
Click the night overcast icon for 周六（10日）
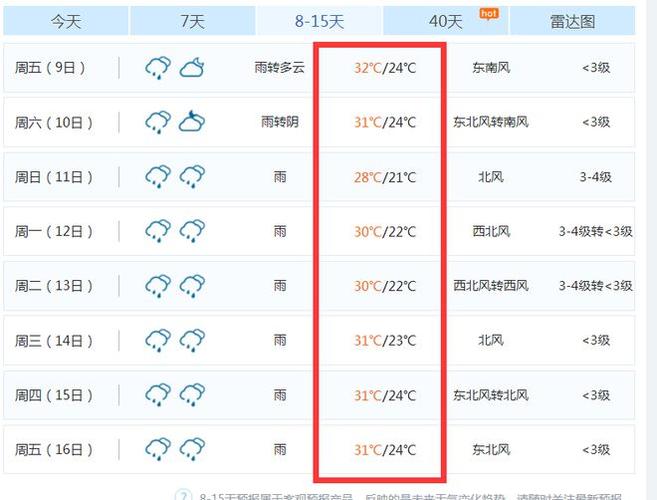click(x=192, y=121)
